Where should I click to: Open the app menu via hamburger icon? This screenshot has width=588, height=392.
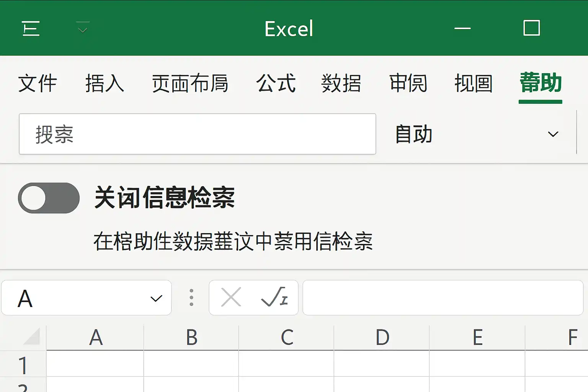31,29
